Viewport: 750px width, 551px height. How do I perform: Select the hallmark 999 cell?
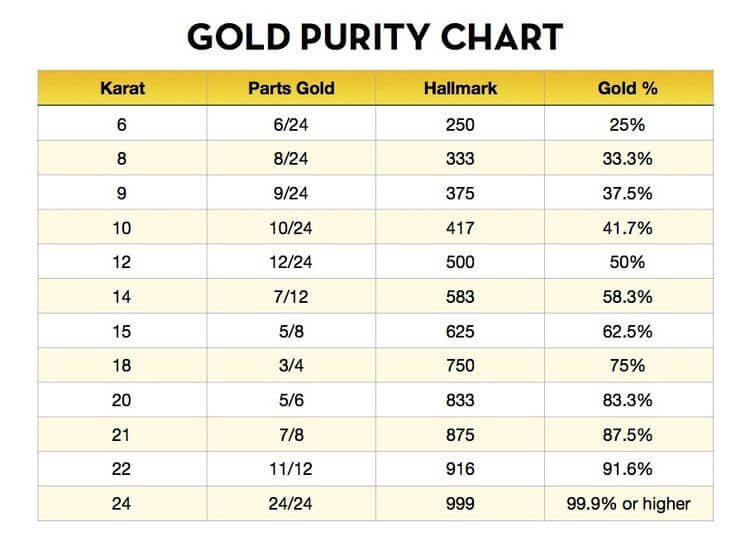[461, 504]
